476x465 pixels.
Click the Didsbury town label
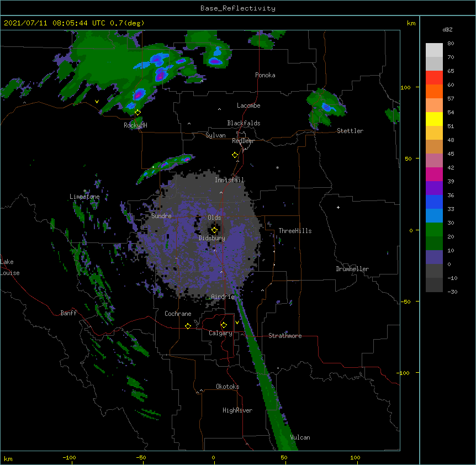click(212, 238)
